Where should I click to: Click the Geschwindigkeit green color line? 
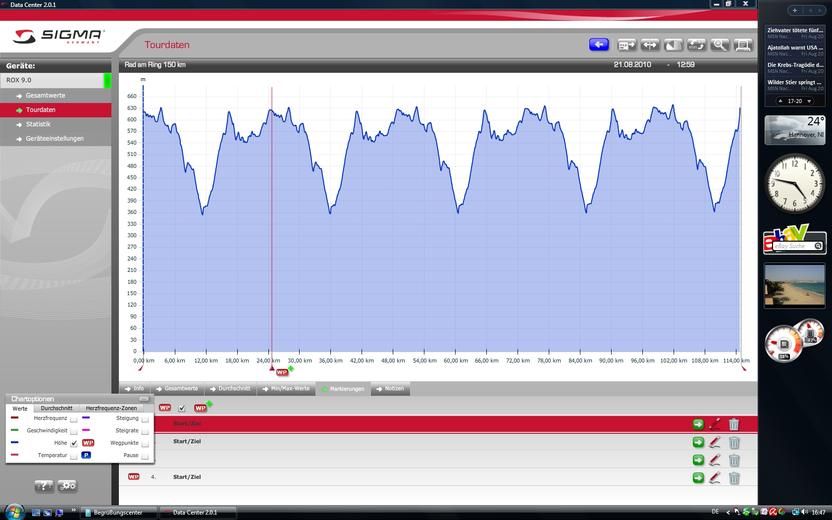click(x=14, y=431)
